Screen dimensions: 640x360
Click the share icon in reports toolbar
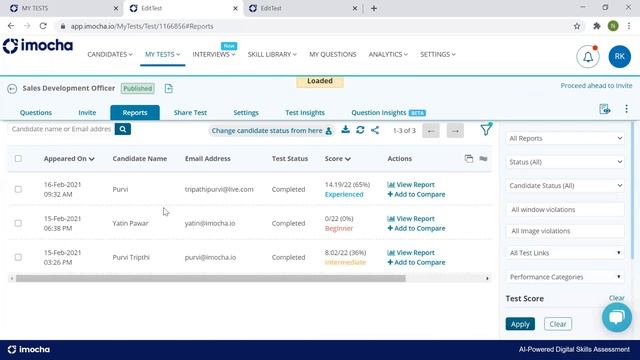[375, 130]
